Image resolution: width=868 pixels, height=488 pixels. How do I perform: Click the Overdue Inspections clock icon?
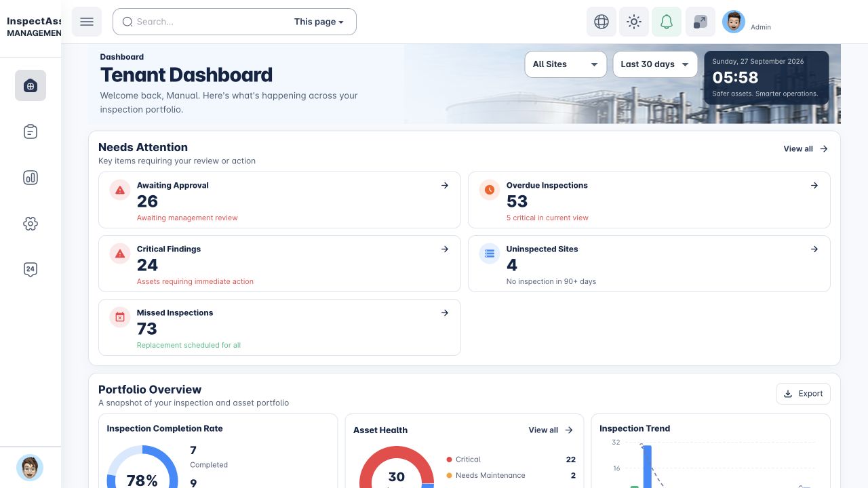[490, 190]
